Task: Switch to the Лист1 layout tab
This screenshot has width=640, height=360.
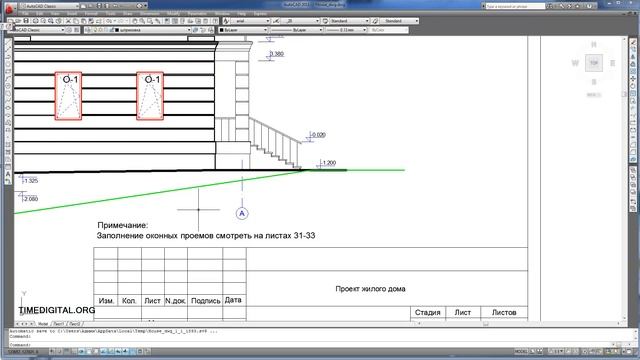Action: [58, 324]
